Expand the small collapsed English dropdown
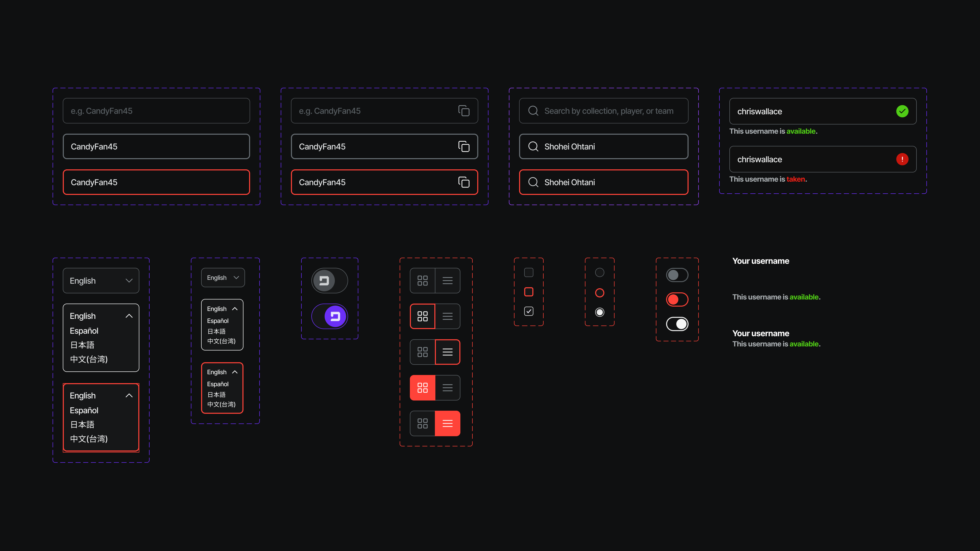 coord(223,278)
